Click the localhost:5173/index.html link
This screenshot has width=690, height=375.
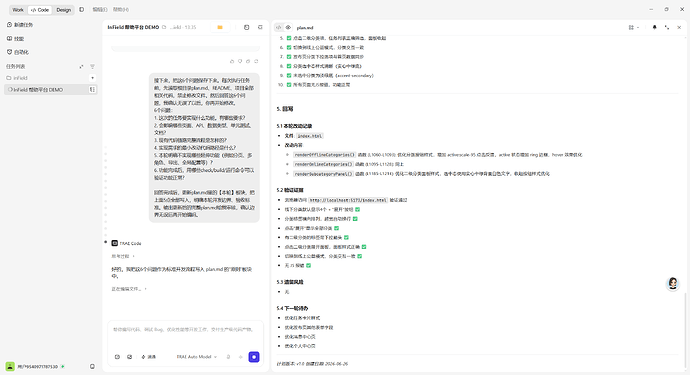click(348, 200)
